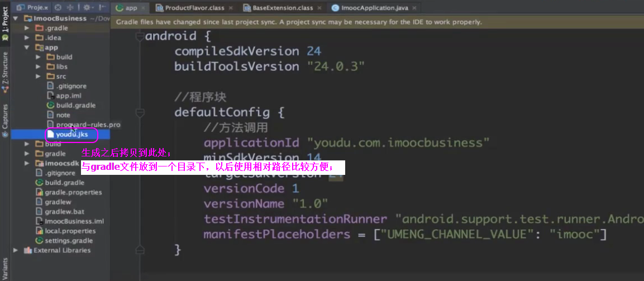The width and height of the screenshot is (644, 281).
Task: Select the note file icon
Action: (50, 115)
